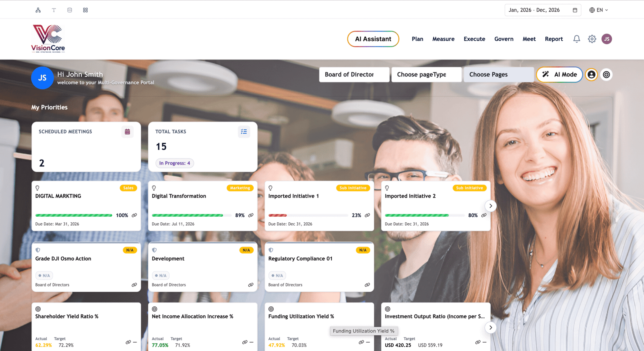The width and height of the screenshot is (644, 351).
Task: Click link icon on Imported Initiative 1 card
Action: point(367,216)
